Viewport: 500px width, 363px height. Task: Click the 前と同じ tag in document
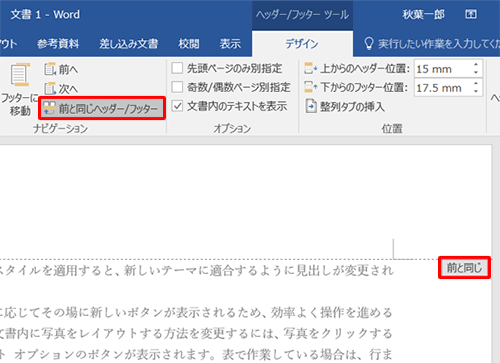point(464,267)
